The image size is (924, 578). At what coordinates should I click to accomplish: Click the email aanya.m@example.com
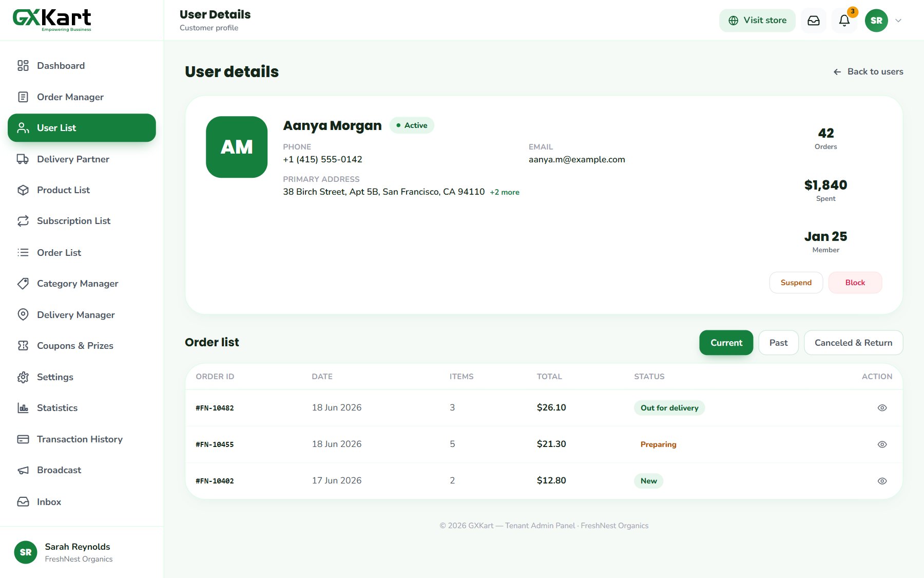click(577, 159)
